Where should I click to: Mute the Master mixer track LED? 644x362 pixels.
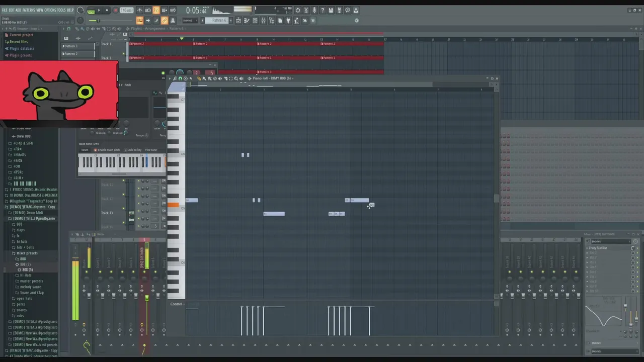pyautogui.click(x=87, y=272)
